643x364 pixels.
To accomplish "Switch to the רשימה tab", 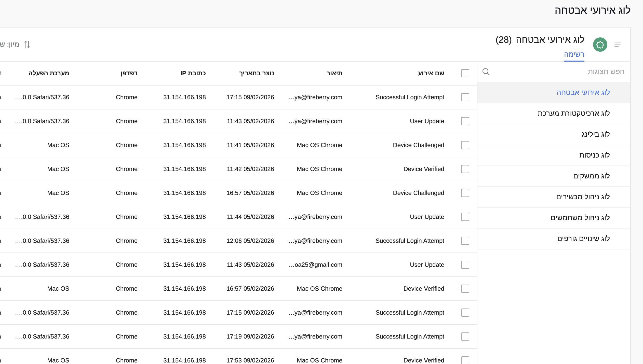I will [574, 54].
